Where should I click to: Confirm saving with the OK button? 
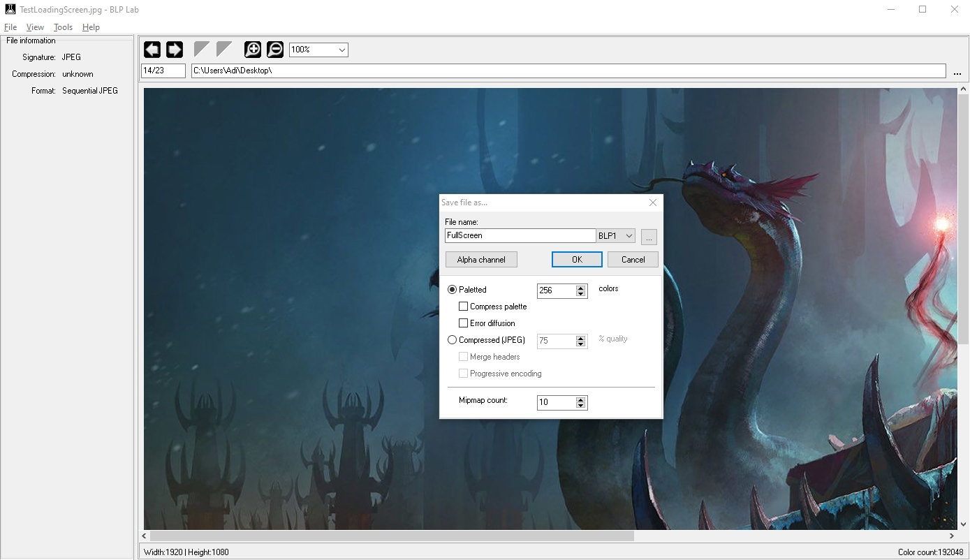[577, 260]
